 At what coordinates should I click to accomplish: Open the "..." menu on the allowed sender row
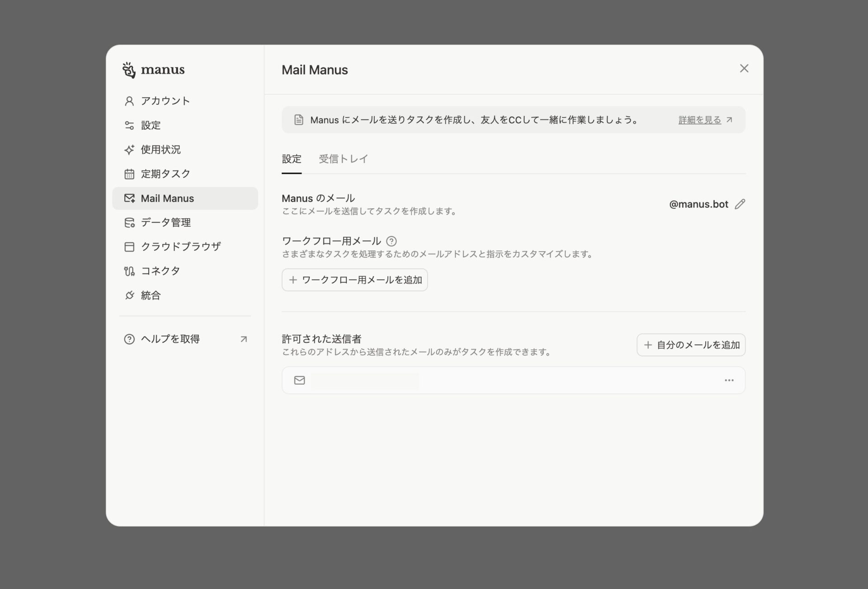(x=729, y=380)
